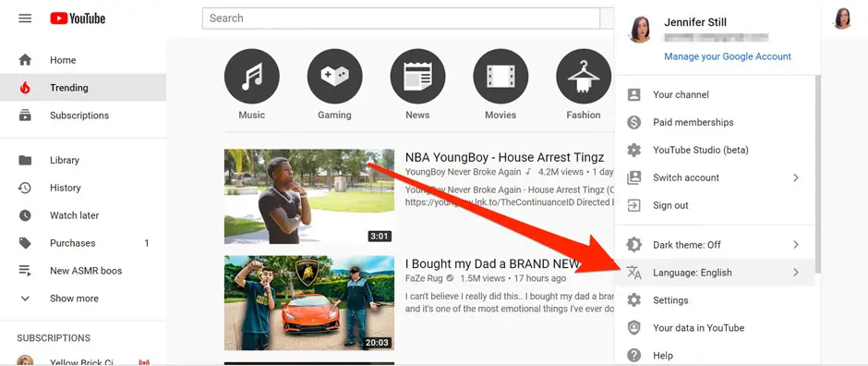Click the Paid memberships dollar icon
The height and width of the screenshot is (366, 868).
pos(633,122)
